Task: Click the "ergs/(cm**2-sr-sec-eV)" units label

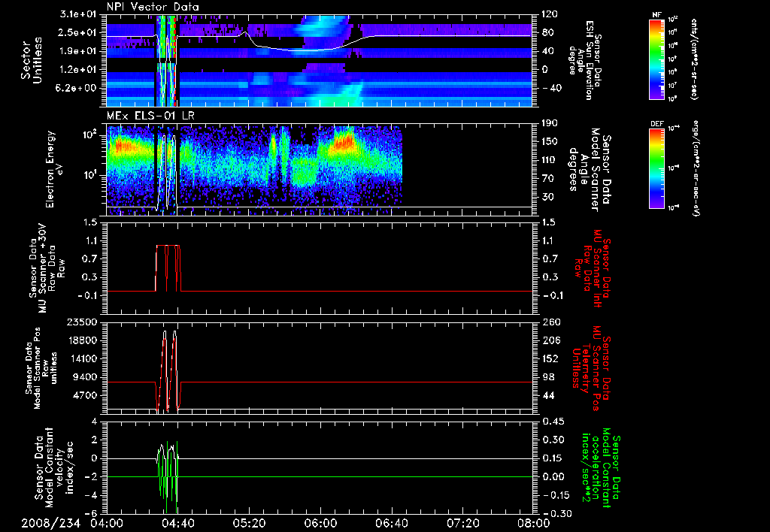Action: tap(696, 168)
